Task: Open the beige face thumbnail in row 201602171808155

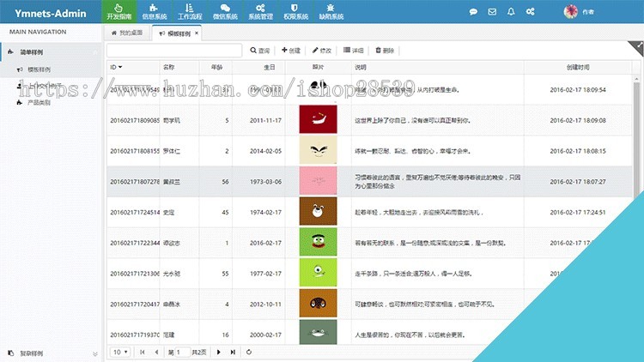Action: pos(318,150)
